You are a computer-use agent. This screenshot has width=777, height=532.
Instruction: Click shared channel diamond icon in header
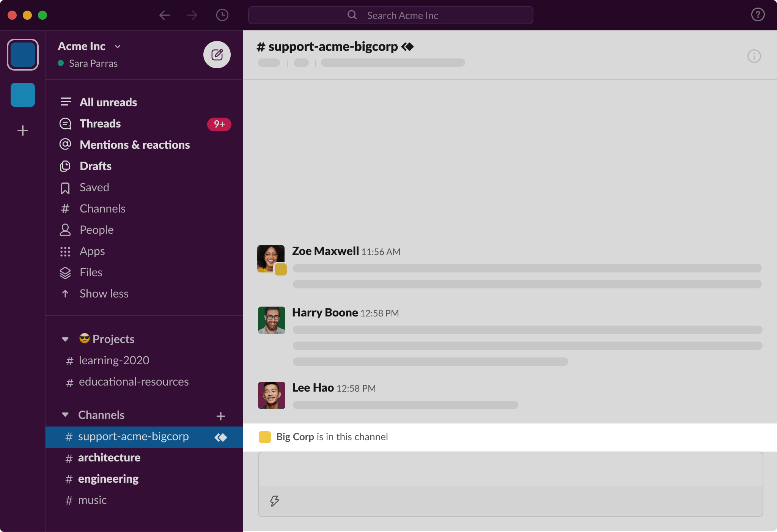408,47
